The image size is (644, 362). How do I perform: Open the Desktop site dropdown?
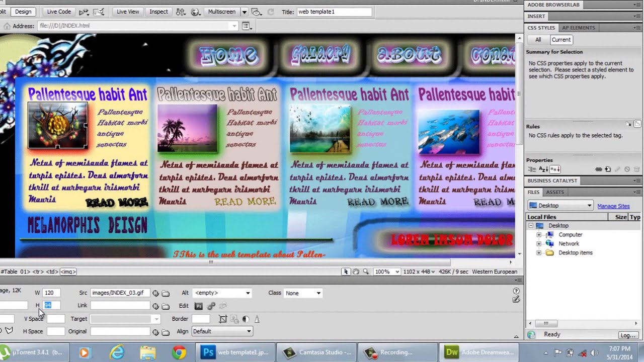click(560, 206)
